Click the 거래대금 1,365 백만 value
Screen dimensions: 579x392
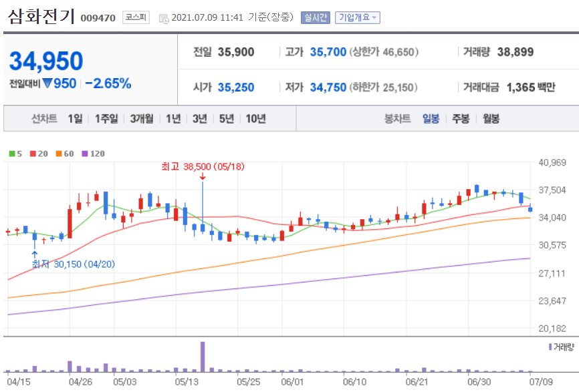click(x=531, y=87)
